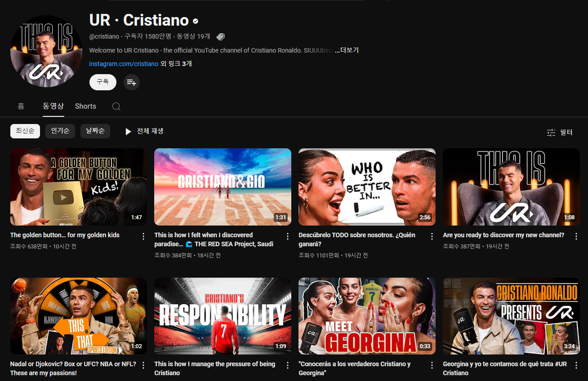Click the Meet Georgina thumbnail
Screen dimensions: 588x381
pyautogui.click(x=367, y=316)
